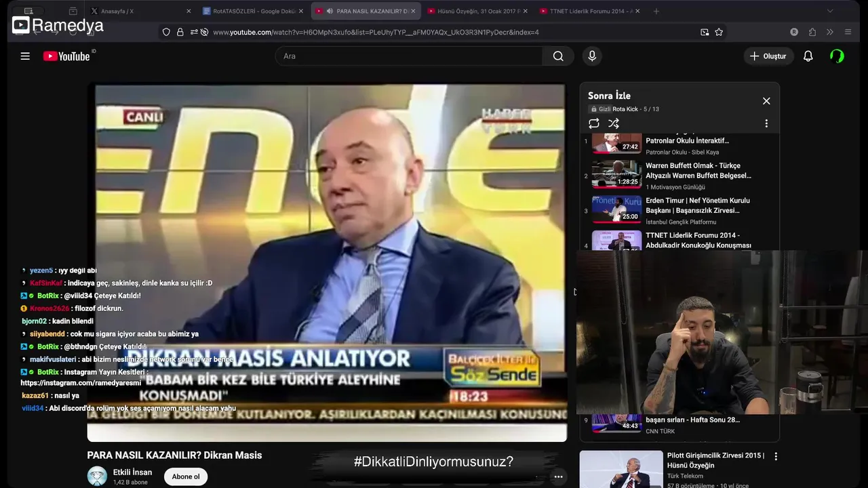Open the Oluştur create menu
The width and height of the screenshot is (868, 488).
pos(768,56)
